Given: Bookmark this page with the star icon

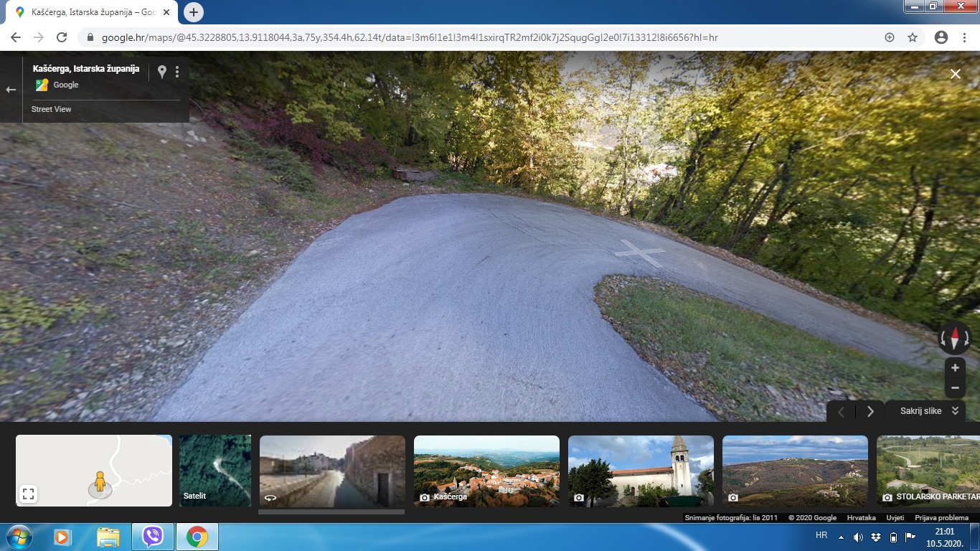Looking at the screenshot, I should tap(913, 37).
